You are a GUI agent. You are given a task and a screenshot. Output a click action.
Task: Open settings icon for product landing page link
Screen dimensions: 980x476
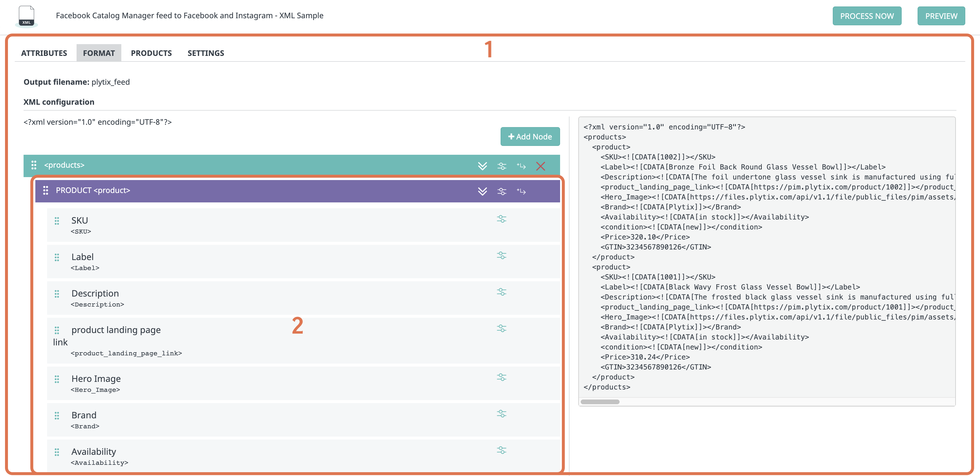tap(502, 328)
